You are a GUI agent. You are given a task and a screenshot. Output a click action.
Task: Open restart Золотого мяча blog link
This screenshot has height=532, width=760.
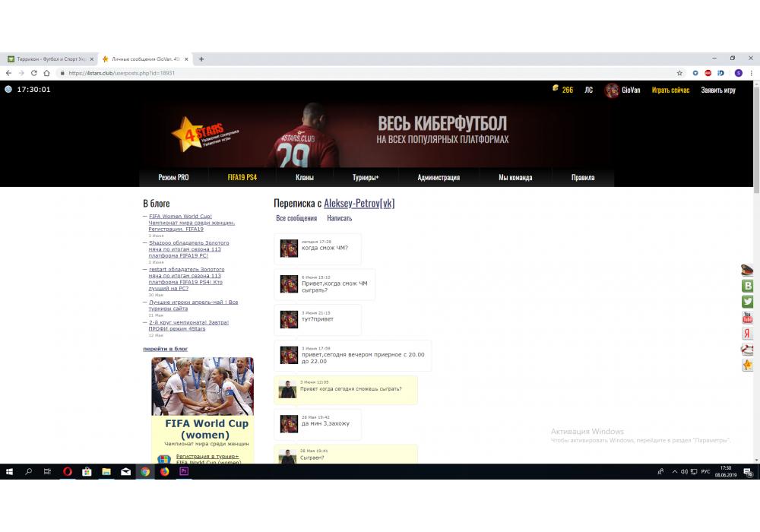tap(186, 279)
